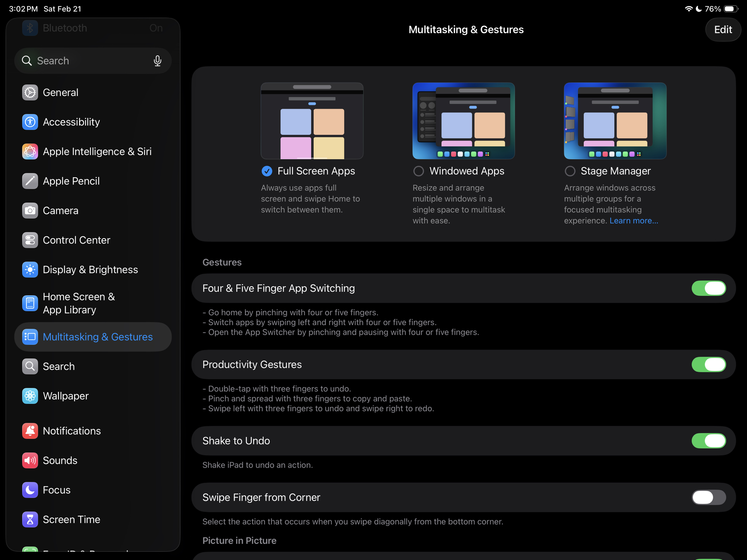
Task: Open Wallpaper flower icon
Action: tap(30, 396)
